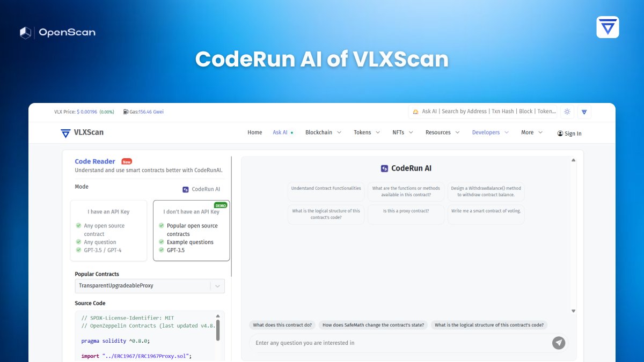Toggle the theme using the sun icon

click(567, 112)
